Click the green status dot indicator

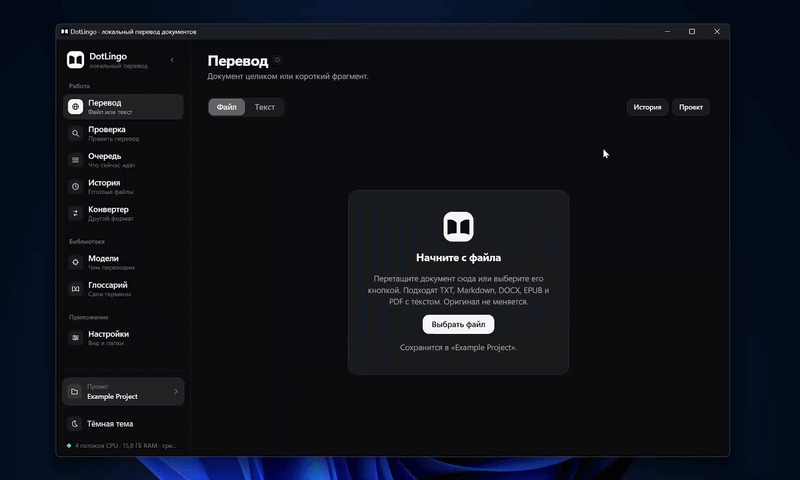pos(69,445)
